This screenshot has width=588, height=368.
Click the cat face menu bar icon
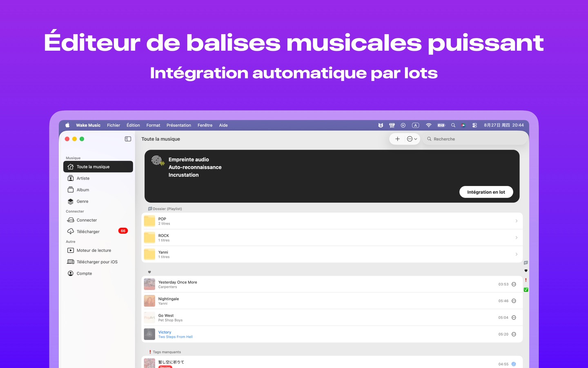coord(381,126)
